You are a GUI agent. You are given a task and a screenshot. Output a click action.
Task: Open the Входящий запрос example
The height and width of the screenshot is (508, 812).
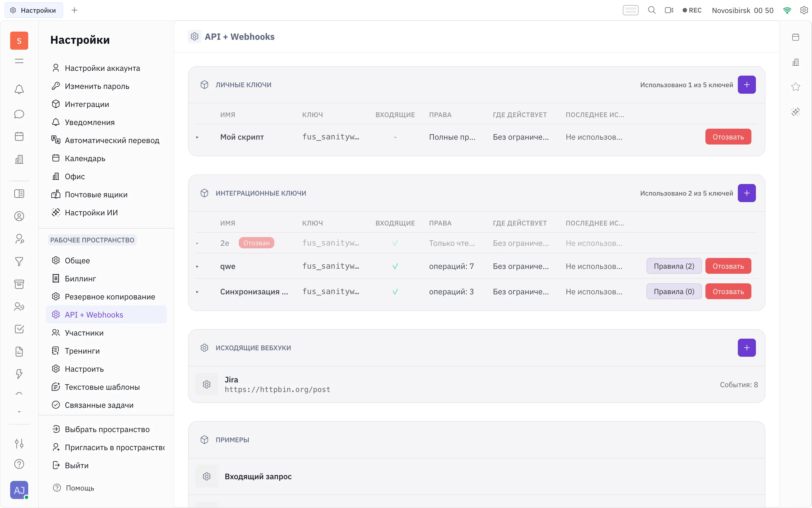476,476
